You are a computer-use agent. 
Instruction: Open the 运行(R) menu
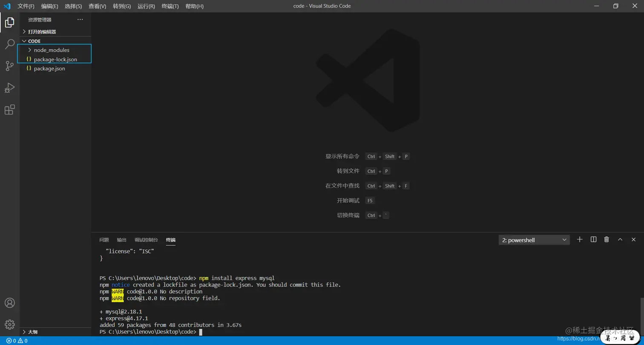pyautogui.click(x=146, y=6)
